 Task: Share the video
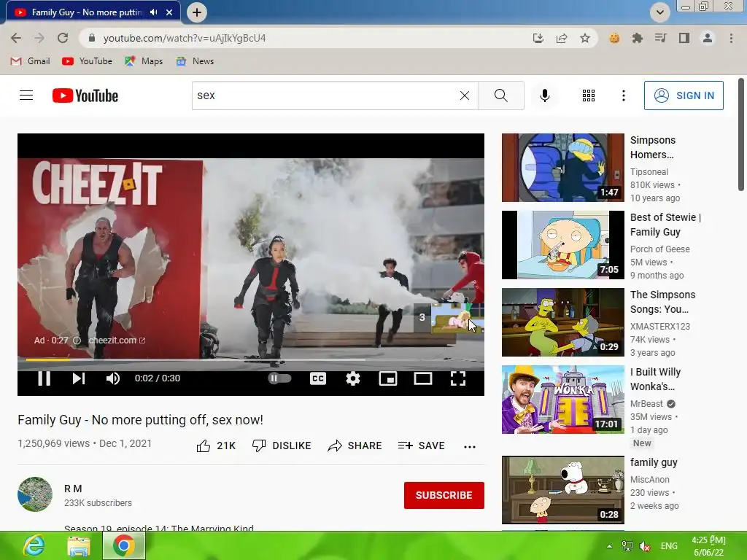click(x=355, y=446)
